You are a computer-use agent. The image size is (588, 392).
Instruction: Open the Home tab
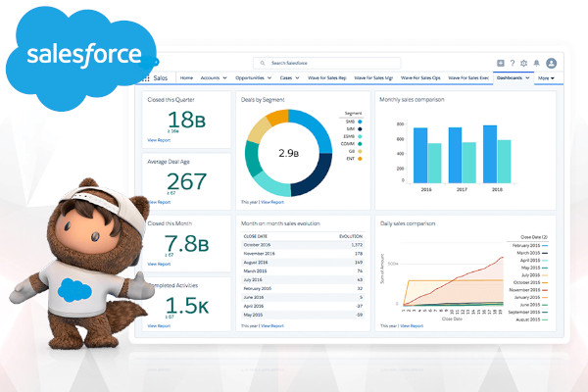point(186,78)
